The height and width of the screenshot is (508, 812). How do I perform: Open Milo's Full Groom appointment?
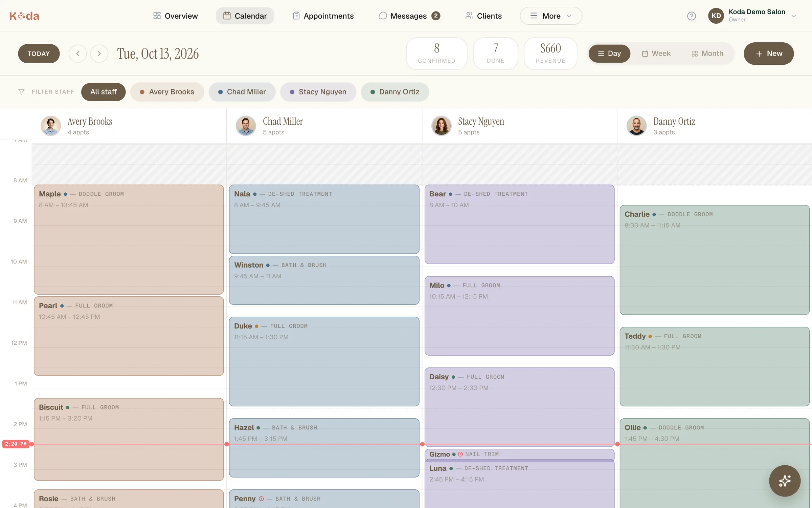(519, 316)
